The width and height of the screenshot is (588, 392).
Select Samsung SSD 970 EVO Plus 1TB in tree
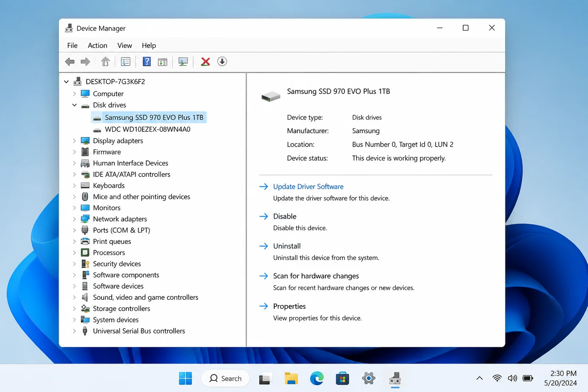pos(149,118)
